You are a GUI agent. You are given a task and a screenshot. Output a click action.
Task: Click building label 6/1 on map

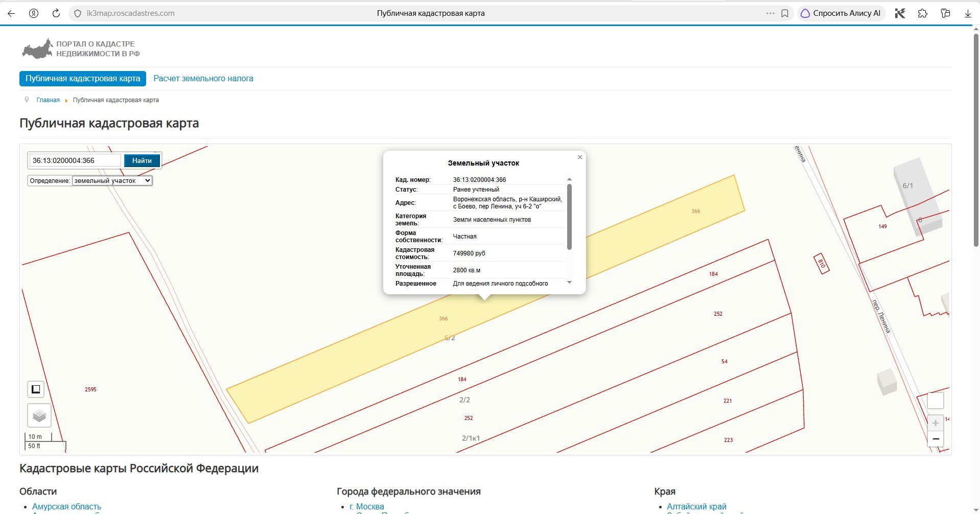(x=908, y=185)
